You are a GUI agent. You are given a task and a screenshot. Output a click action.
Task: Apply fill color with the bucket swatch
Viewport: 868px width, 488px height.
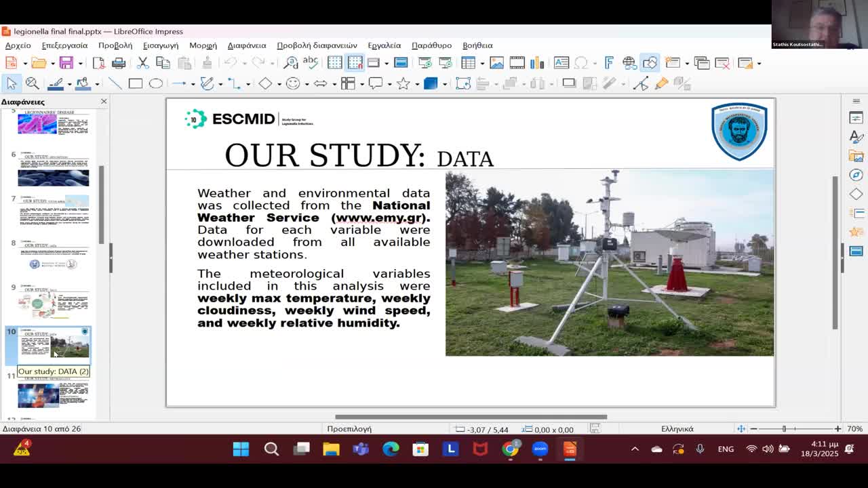(83, 83)
